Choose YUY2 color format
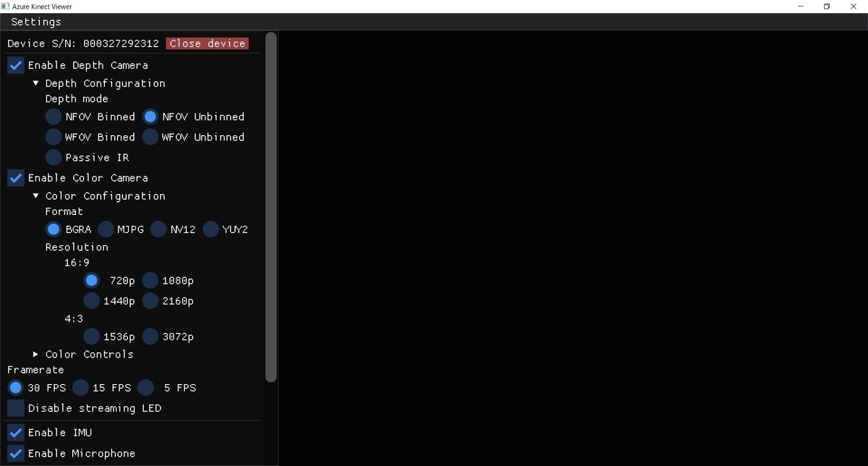Screen dimensions: 868x466 click(210, 229)
